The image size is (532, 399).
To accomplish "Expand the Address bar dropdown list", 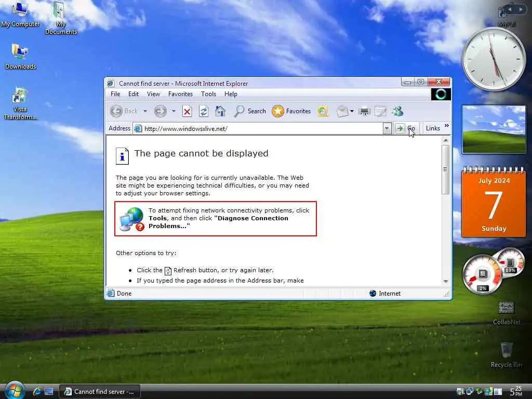I will (x=387, y=129).
